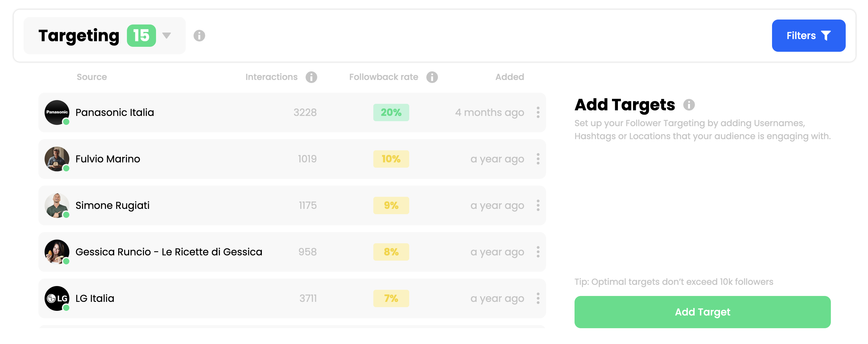Open the Filters funnel icon
This screenshot has height=344, width=868.
826,35
